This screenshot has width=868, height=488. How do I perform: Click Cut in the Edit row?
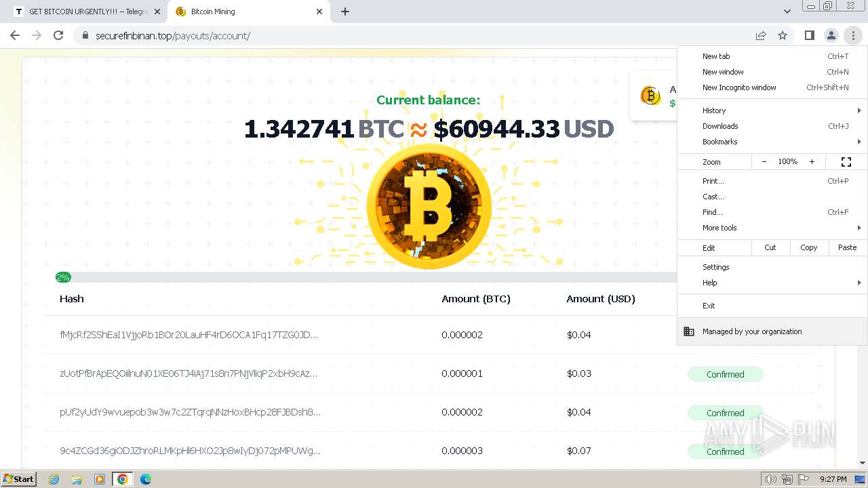770,247
